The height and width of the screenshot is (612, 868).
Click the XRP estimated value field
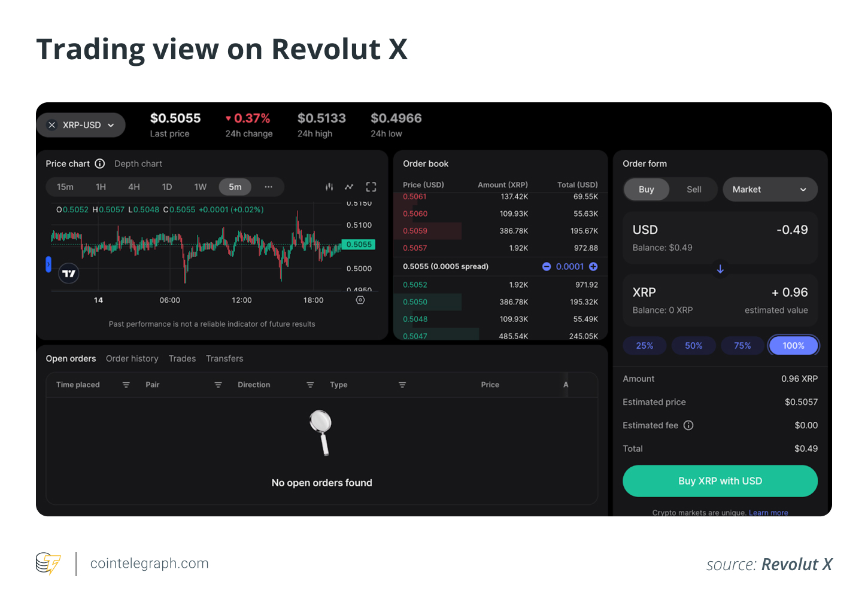tap(720, 300)
